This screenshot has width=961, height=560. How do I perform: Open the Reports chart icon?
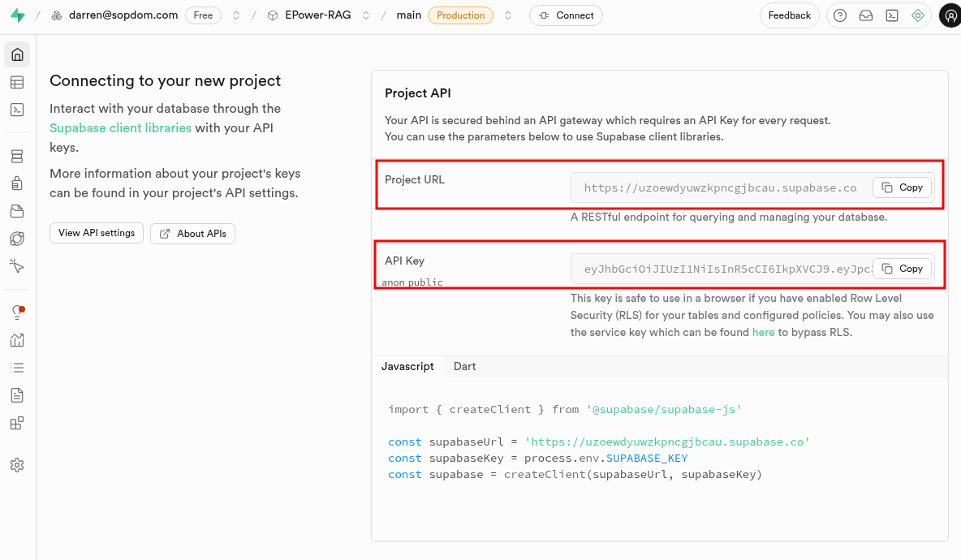pos(17,340)
